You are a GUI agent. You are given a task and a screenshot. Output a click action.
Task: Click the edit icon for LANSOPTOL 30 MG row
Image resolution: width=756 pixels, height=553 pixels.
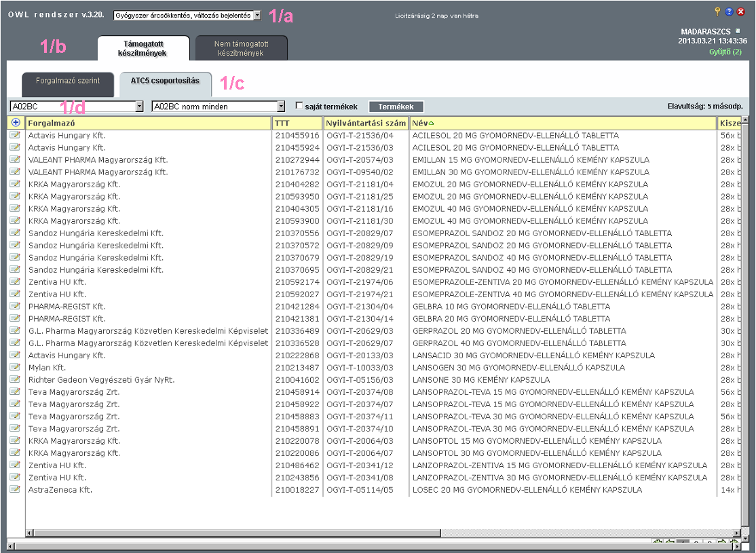pyautogui.click(x=15, y=453)
